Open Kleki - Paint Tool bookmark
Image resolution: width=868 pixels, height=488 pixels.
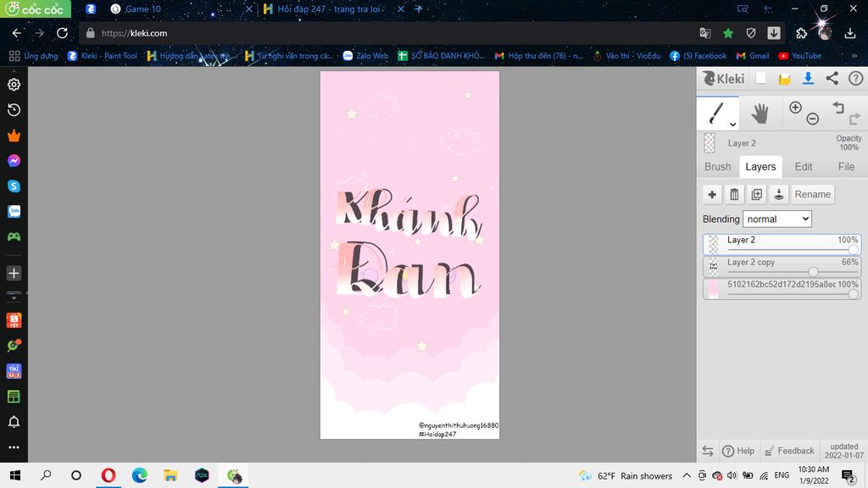[x=103, y=56]
